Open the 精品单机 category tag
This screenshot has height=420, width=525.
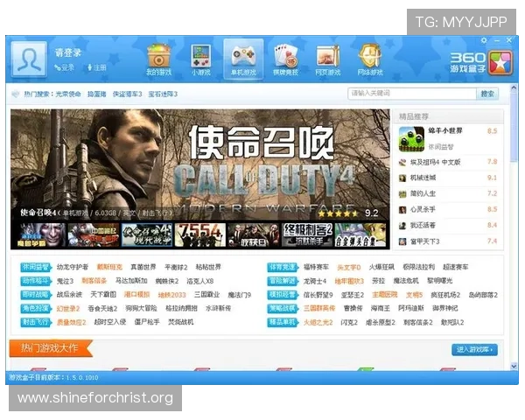point(283,322)
